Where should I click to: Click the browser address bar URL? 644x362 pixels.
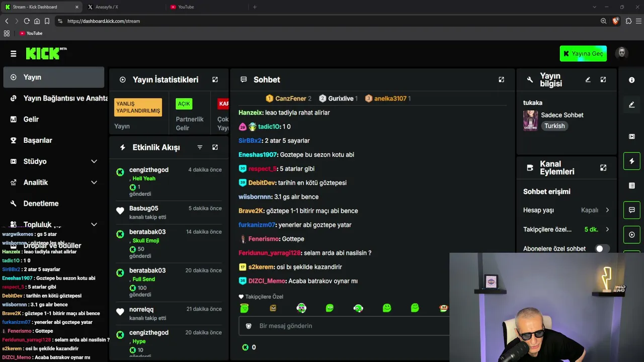(x=104, y=21)
